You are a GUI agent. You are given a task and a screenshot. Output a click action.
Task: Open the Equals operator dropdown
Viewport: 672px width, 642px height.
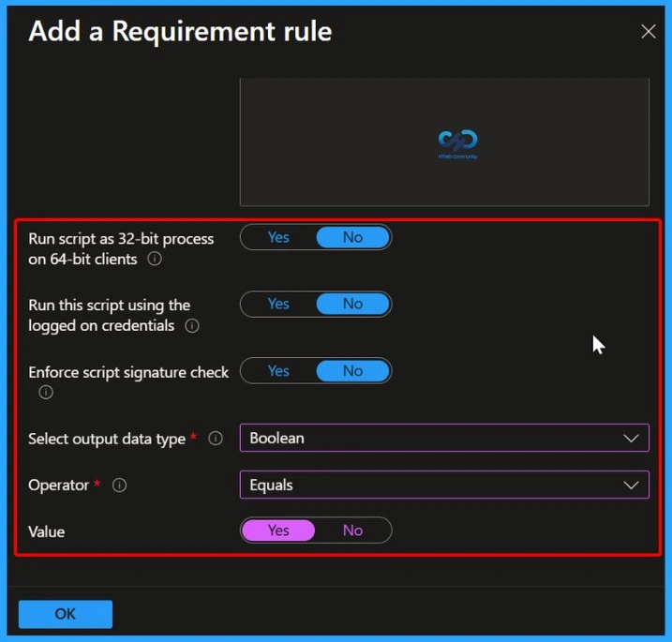[444, 485]
